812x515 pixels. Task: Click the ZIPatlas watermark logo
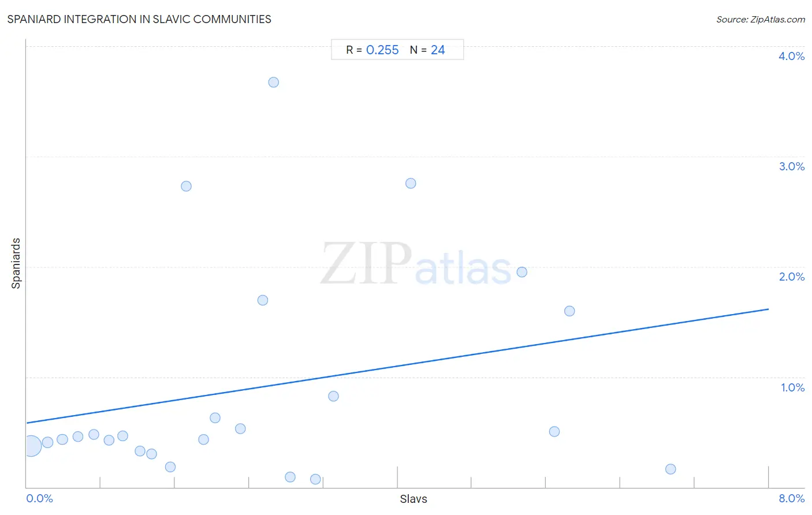[x=416, y=265]
